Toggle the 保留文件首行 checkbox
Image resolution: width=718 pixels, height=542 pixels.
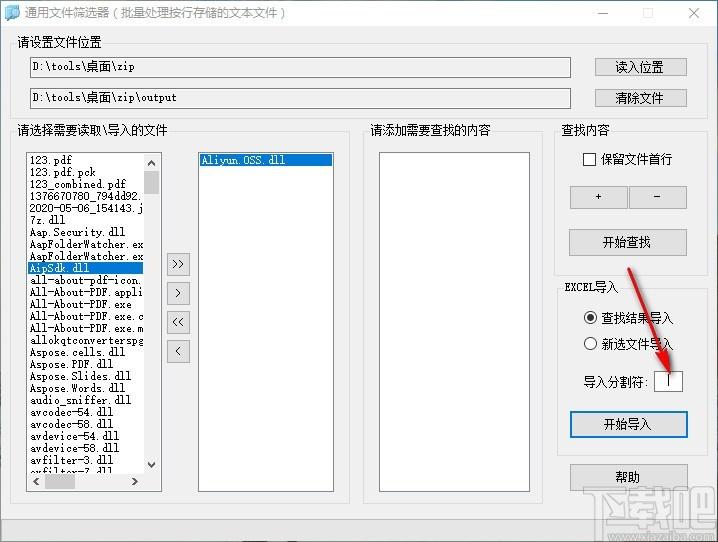click(x=589, y=159)
